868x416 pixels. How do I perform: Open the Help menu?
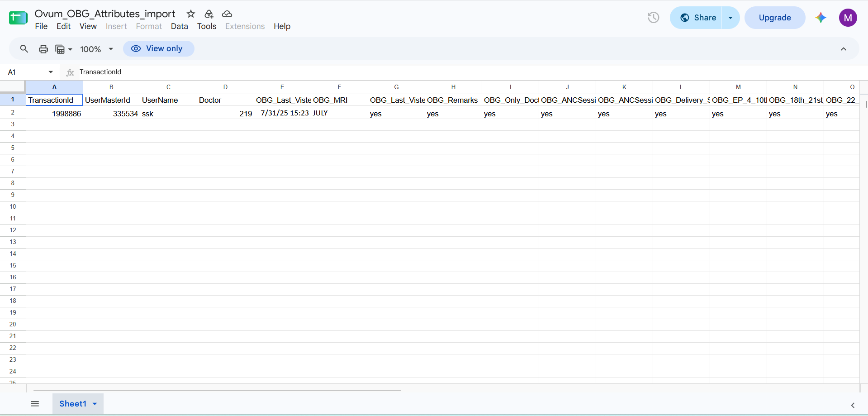pos(282,26)
